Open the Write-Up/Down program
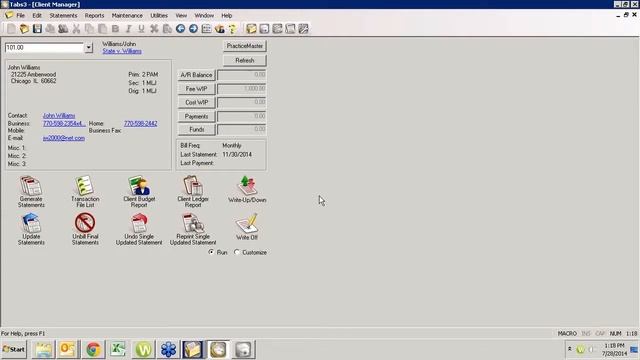 click(247, 189)
